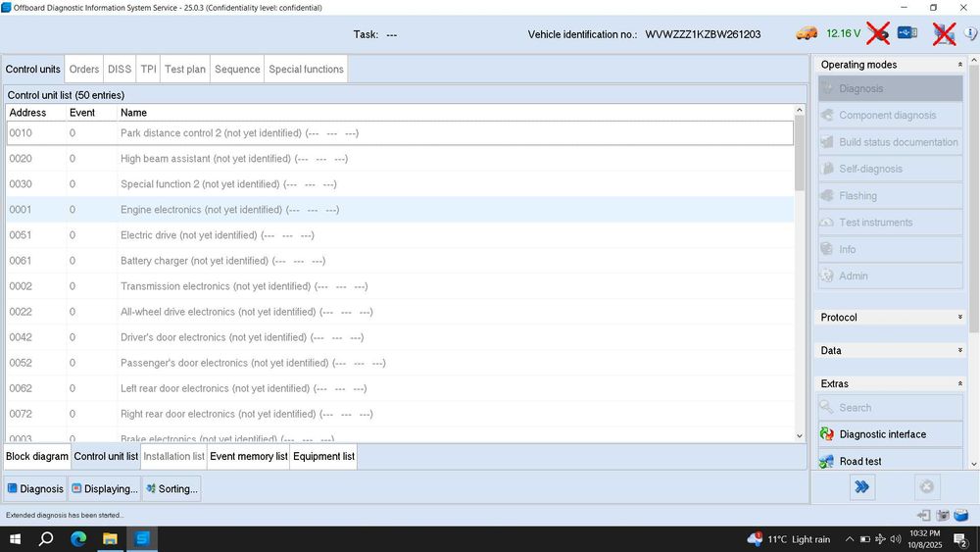Switch to the Test plan tab
The height and width of the screenshot is (552, 980).
coord(185,70)
